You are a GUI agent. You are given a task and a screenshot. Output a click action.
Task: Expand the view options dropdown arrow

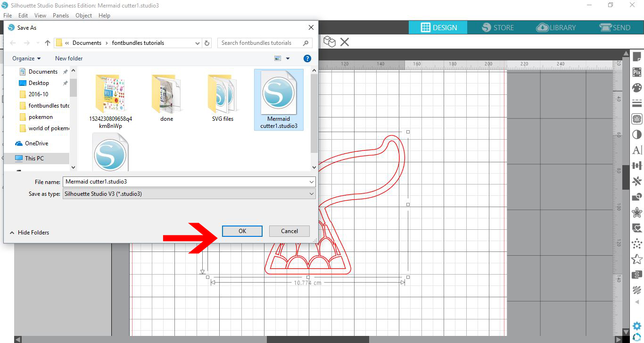[x=288, y=59]
